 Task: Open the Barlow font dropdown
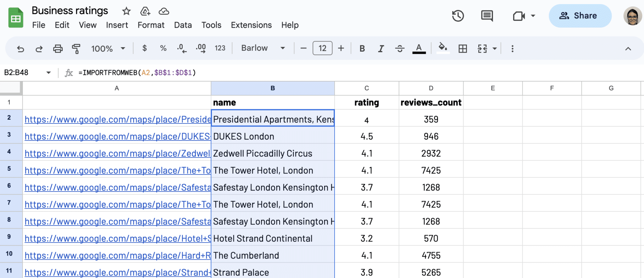[263, 48]
